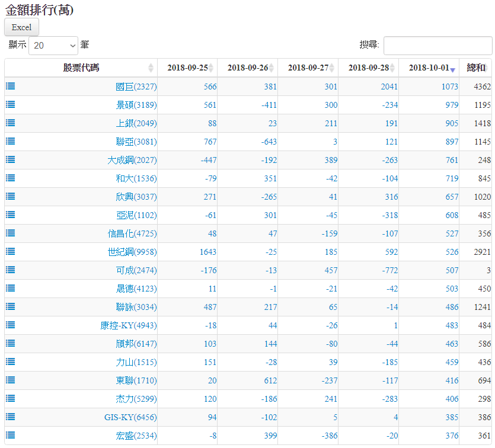Screen dimensions: 495x448
Task: Sort the table by the 2018-09-25 column
Action: click(187, 68)
